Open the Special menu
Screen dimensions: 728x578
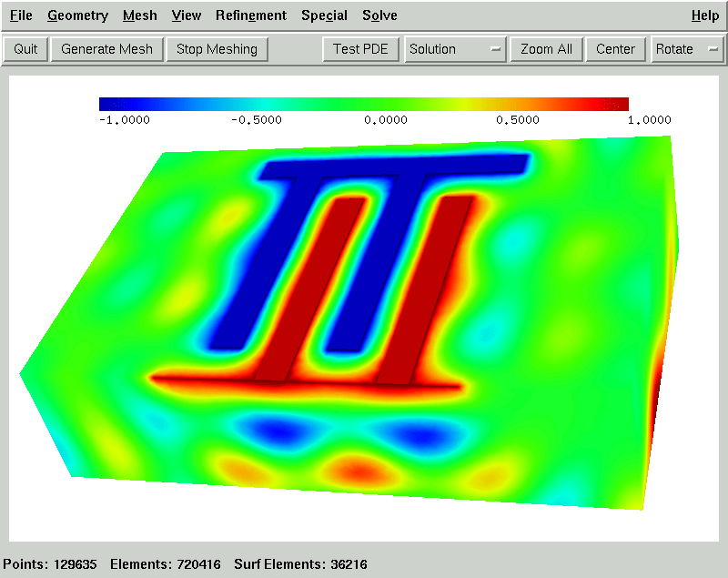point(324,15)
